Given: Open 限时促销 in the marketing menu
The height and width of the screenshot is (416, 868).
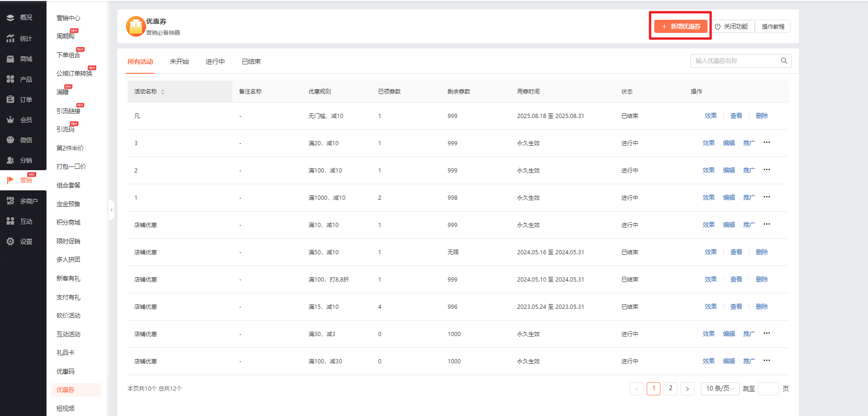Looking at the screenshot, I should (x=69, y=241).
